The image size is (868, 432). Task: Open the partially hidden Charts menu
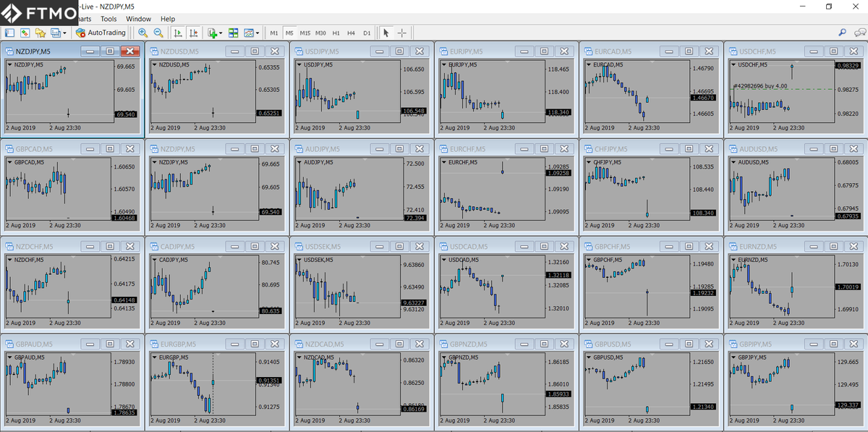point(85,19)
